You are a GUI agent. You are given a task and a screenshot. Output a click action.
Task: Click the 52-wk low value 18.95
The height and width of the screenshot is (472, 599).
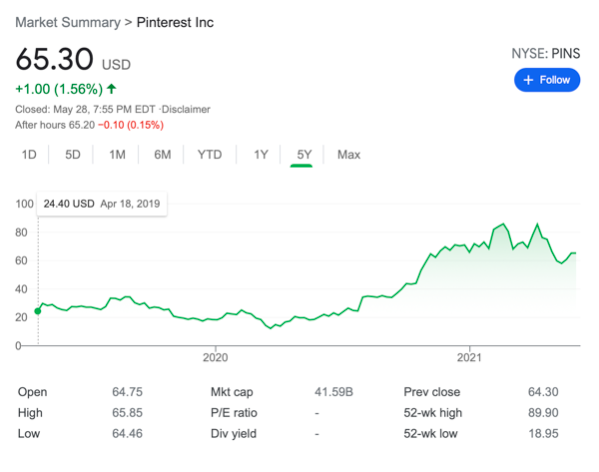tap(543, 434)
